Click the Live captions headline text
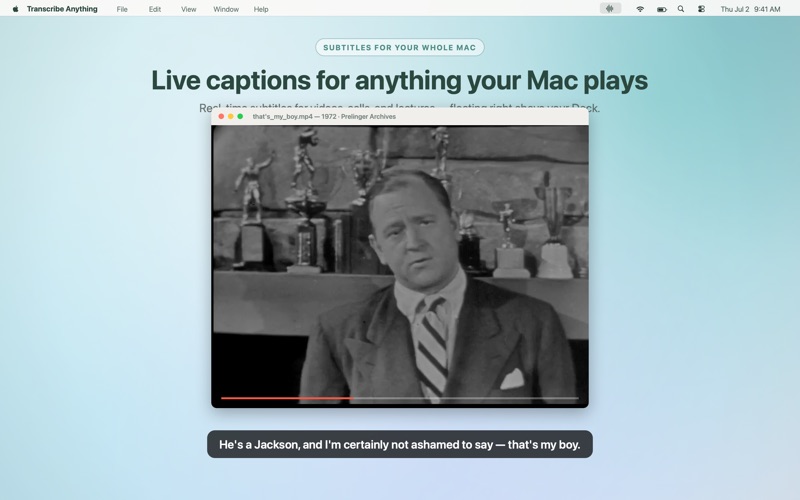This screenshot has width=800, height=500. [x=399, y=81]
